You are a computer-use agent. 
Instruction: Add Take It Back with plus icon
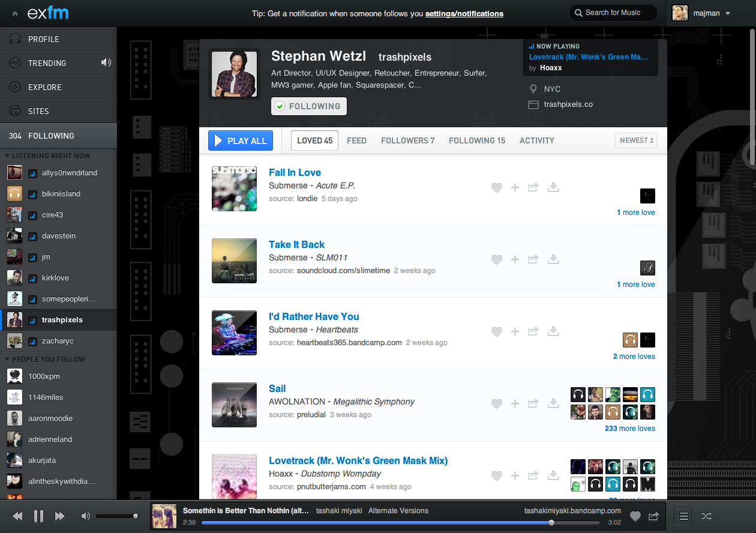tap(515, 260)
